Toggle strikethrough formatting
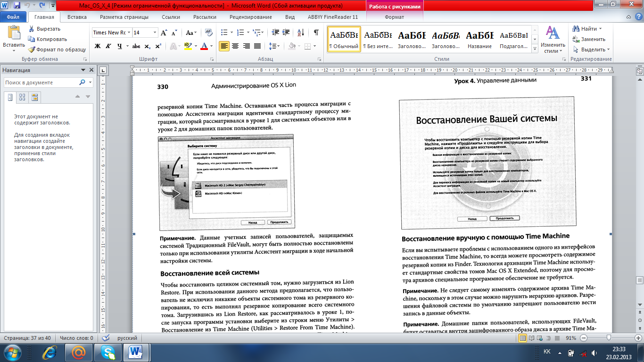This screenshot has height=362, width=644. click(136, 46)
